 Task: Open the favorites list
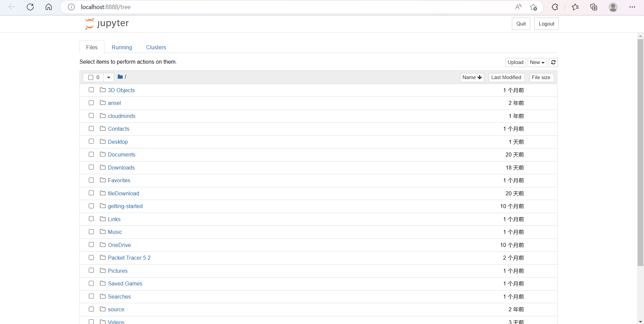point(575,7)
